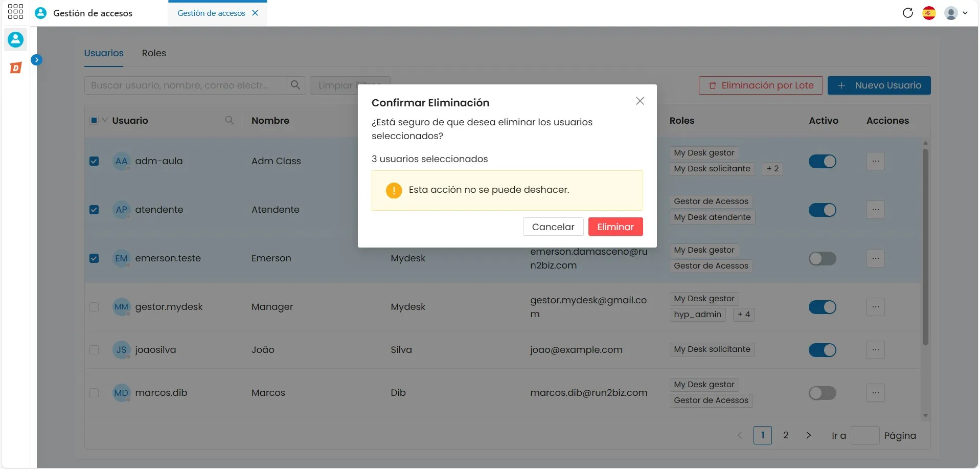
Task: Toggle active switch for marcos.dib
Action: point(822,393)
